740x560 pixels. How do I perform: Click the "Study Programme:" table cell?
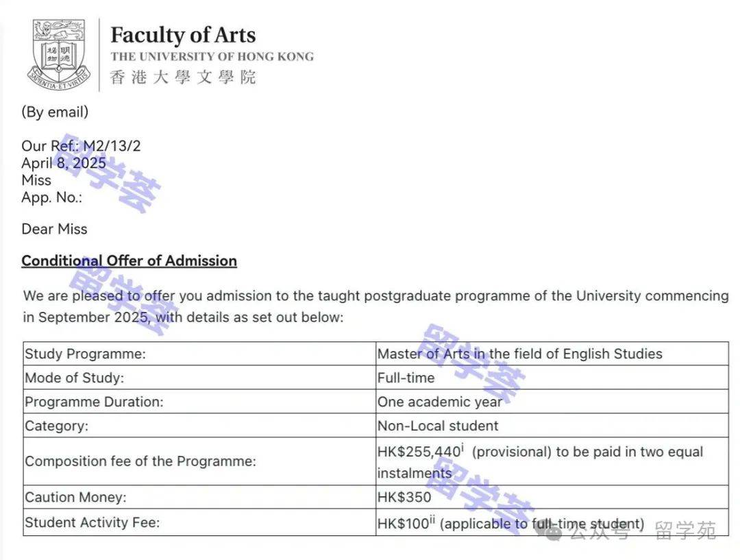pos(86,354)
